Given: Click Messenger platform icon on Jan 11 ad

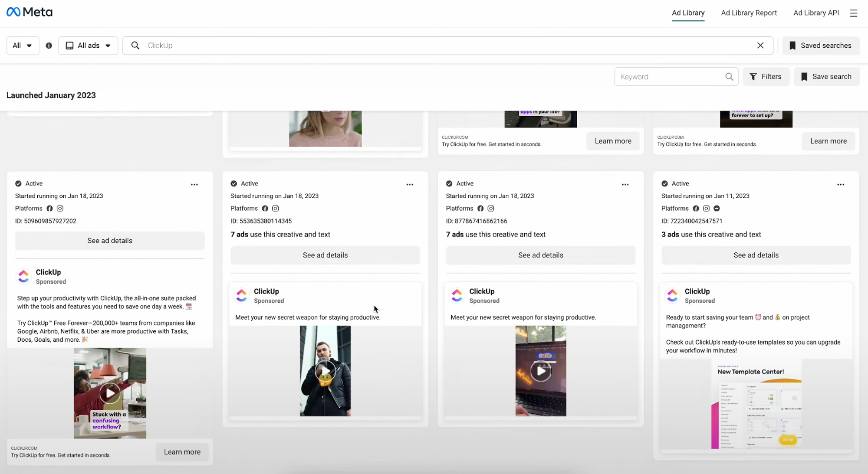Looking at the screenshot, I should [x=717, y=209].
